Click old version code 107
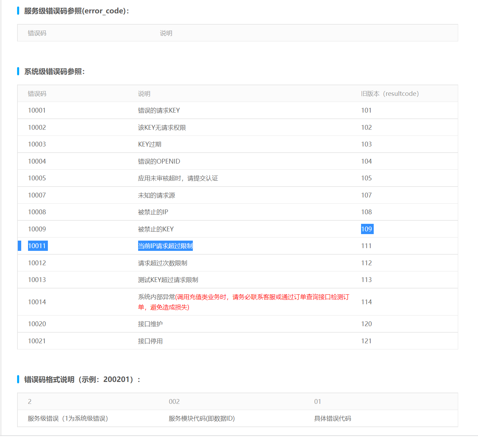478x448 pixels. [366, 195]
